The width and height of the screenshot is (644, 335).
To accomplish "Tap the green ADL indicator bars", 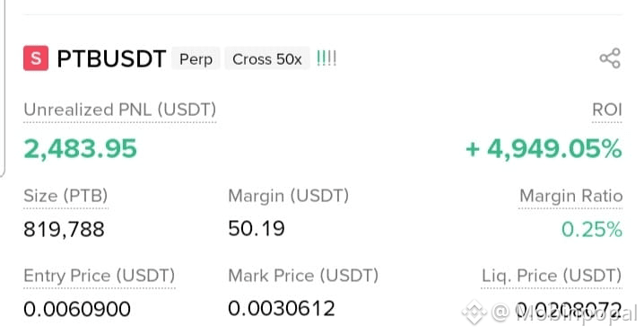I will 326,58.
